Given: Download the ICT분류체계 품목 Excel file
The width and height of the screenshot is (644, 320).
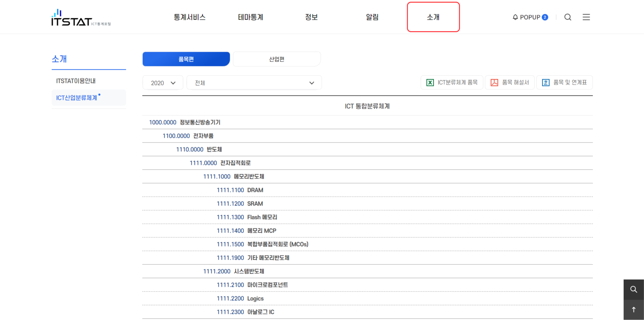Looking at the screenshot, I should [452, 83].
